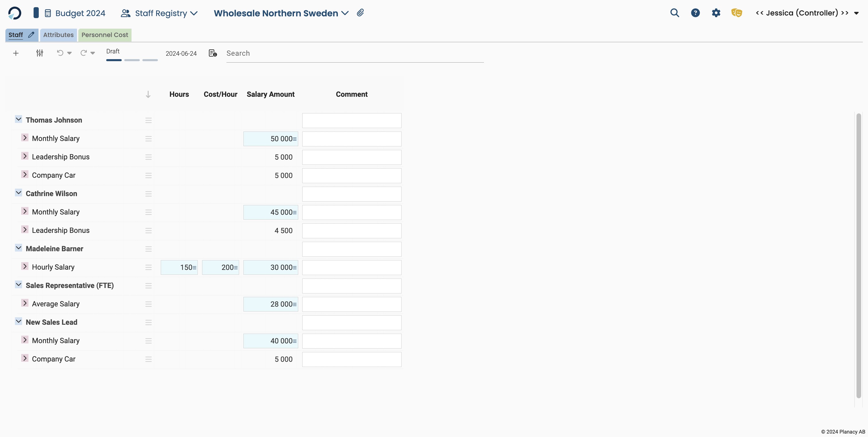The image size is (868, 437).
Task: Open the filter sliders settings icon
Action: pos(40,53)
